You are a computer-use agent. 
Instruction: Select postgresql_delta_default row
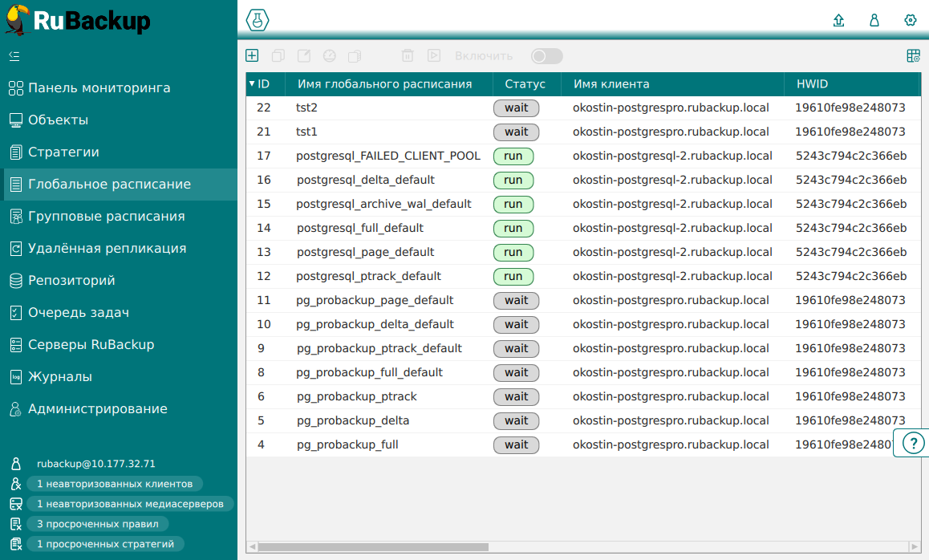(583, 181)
